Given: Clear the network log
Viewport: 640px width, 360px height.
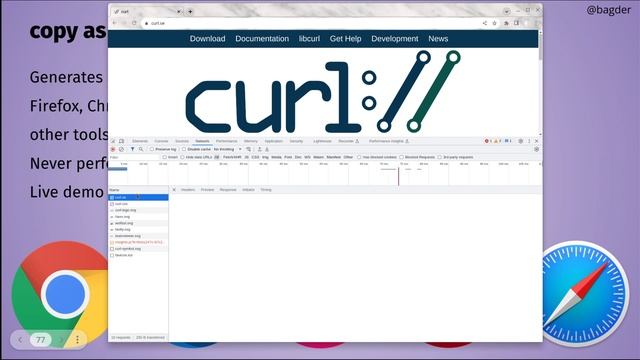Looking at the screenshot, I should coord(121,149).
